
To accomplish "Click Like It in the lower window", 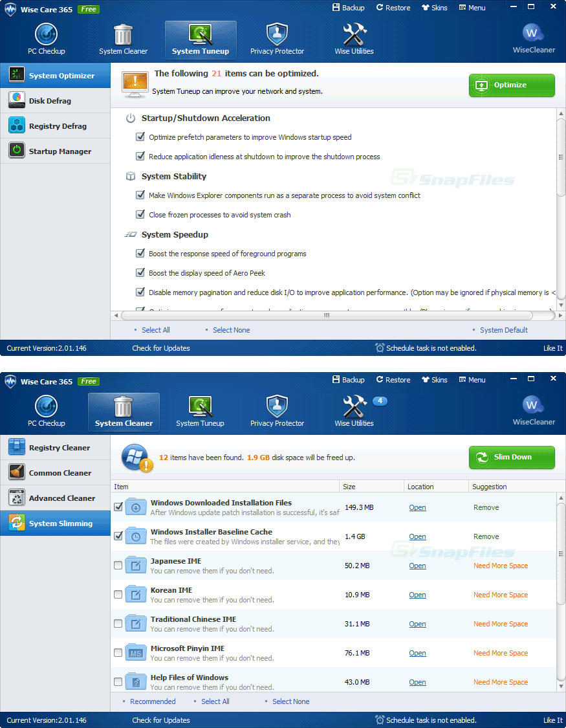I will (553, 720).
